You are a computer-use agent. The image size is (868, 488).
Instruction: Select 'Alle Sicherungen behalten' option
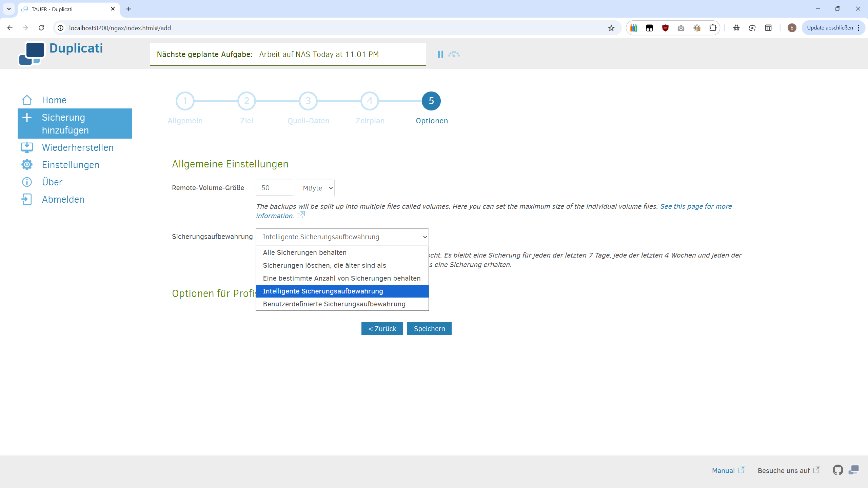342,252
